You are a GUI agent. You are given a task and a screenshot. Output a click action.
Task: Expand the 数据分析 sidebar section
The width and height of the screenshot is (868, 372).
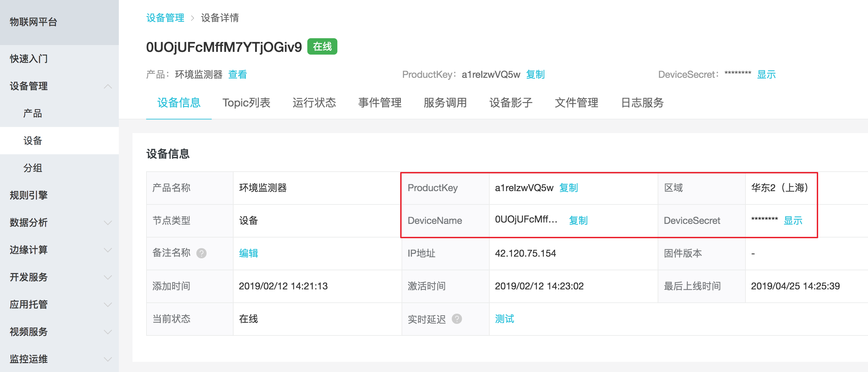coord(108,223)
